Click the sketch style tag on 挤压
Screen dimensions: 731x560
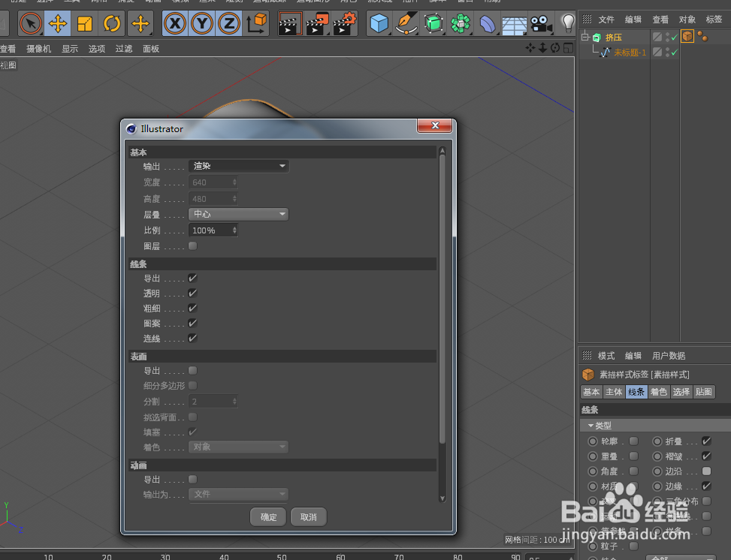point(687,36)
